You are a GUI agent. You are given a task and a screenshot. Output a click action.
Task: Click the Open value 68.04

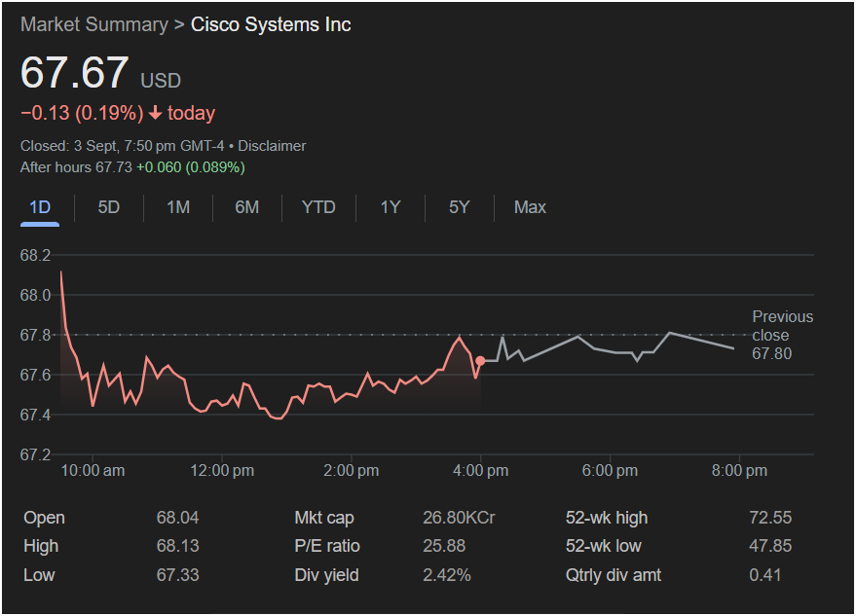[178, 518]
